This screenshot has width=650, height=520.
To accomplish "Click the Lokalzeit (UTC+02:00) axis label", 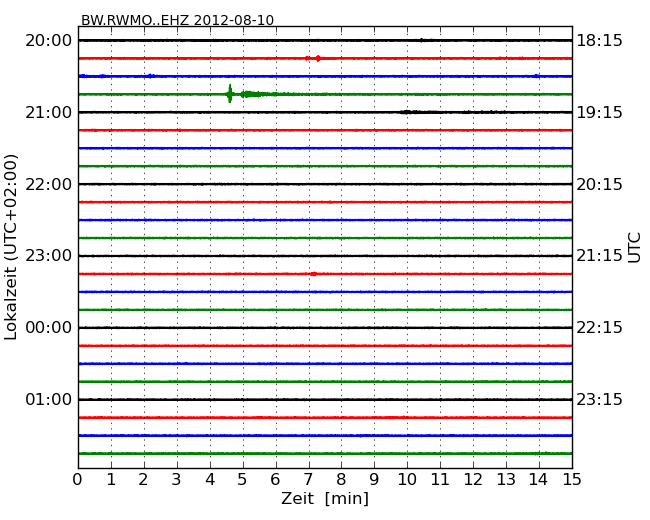I will tap(11, 247).
